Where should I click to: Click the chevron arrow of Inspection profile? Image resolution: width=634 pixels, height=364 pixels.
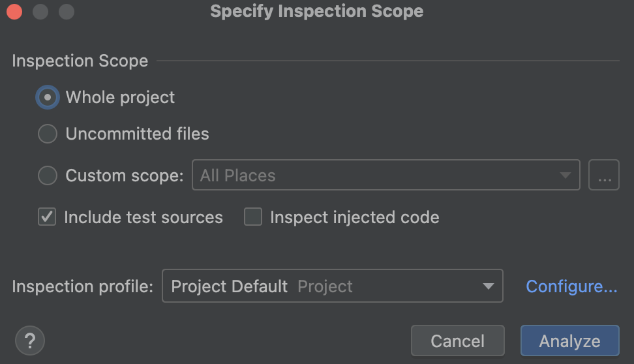click(488, 286)
